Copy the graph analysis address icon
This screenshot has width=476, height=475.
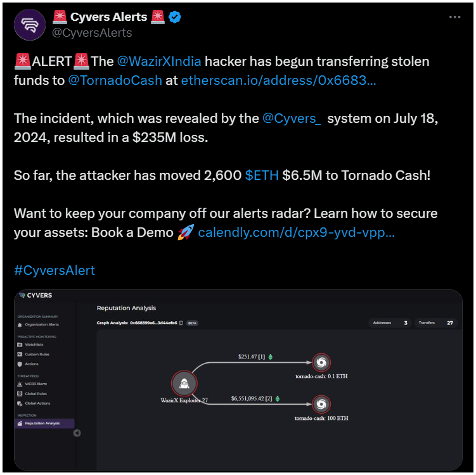point(181,323)
